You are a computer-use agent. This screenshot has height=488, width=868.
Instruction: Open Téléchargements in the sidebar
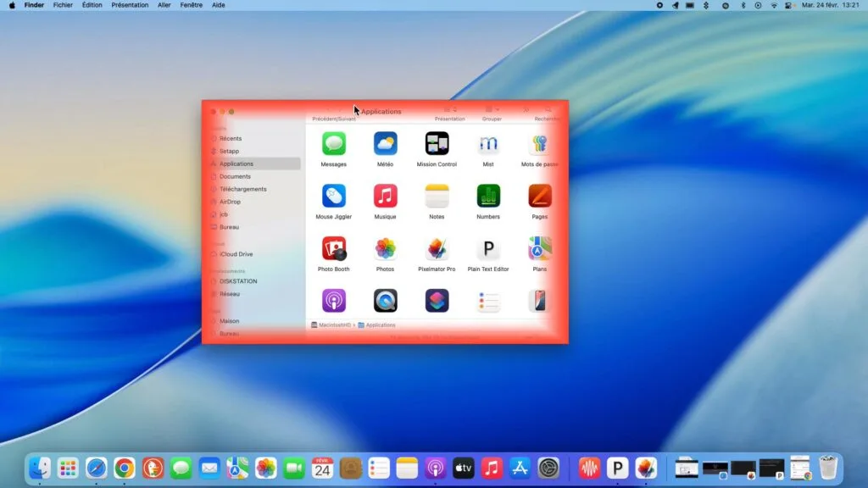click(x=254, y=189)
